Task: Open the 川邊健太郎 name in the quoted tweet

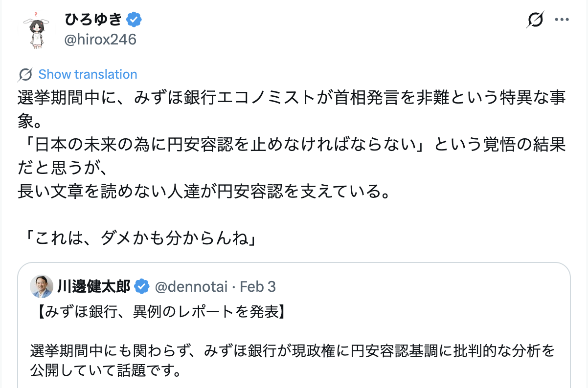Action: pyautogui.click(x=94, y=286)
